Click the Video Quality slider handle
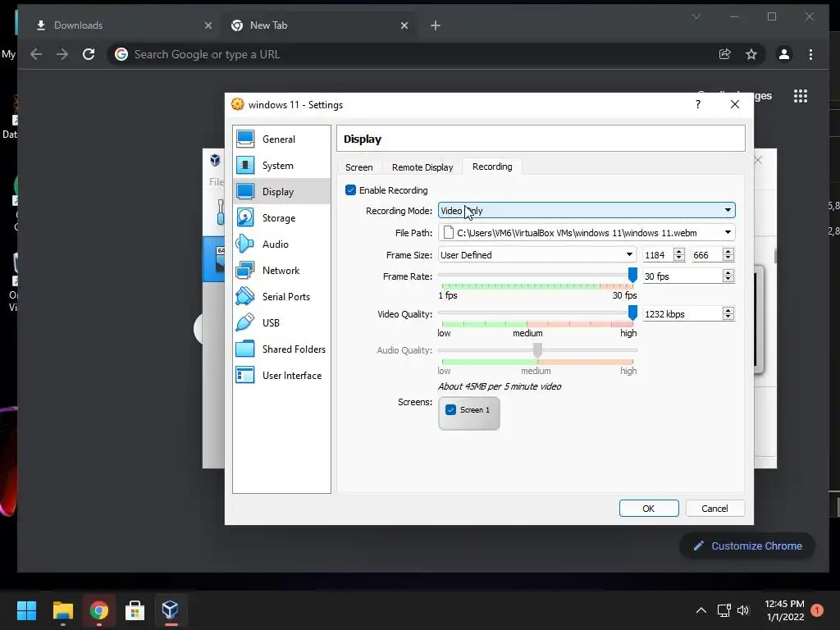840x630 pixels. coord(632,313)
